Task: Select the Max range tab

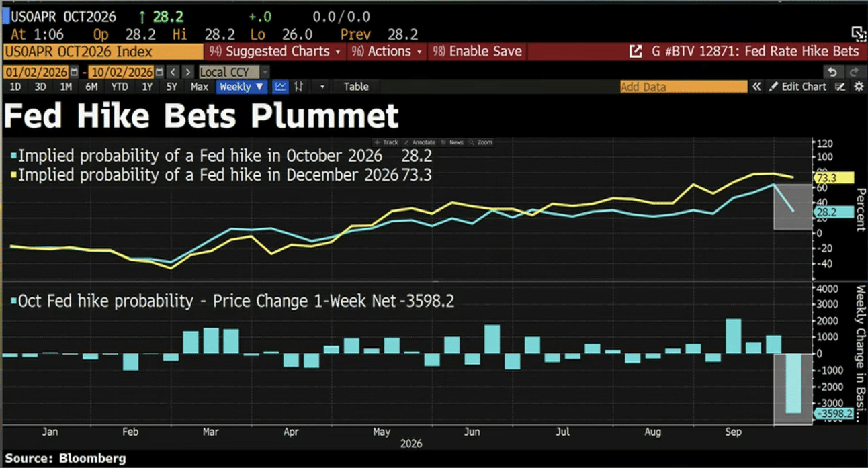Action: coord(200,87)
